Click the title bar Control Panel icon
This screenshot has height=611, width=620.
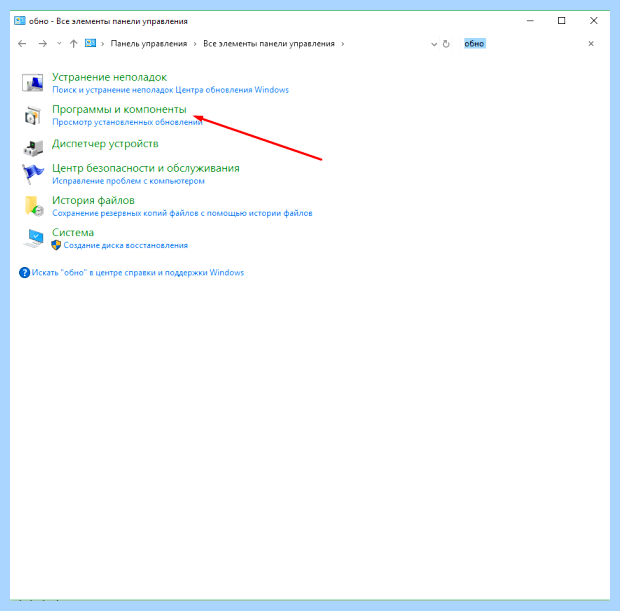(20, 21)
